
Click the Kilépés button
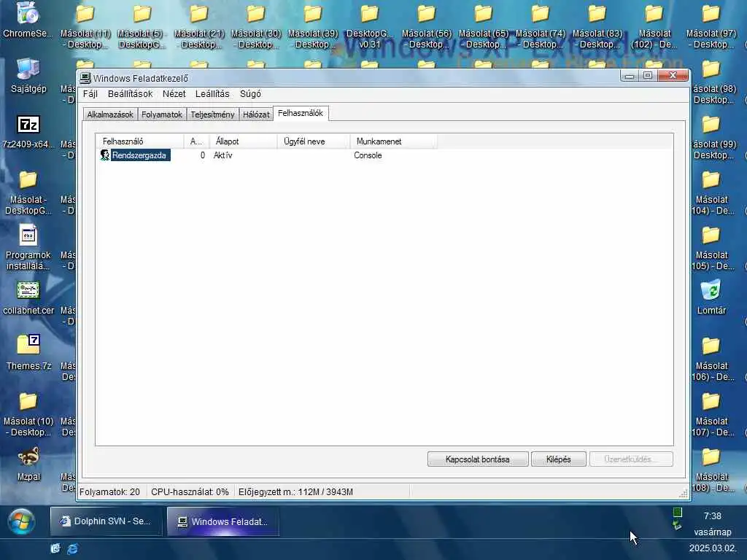point(558,459)
